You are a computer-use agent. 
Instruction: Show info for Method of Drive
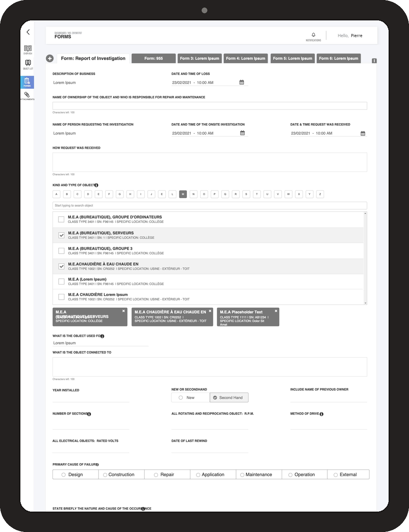pos(321,414)
